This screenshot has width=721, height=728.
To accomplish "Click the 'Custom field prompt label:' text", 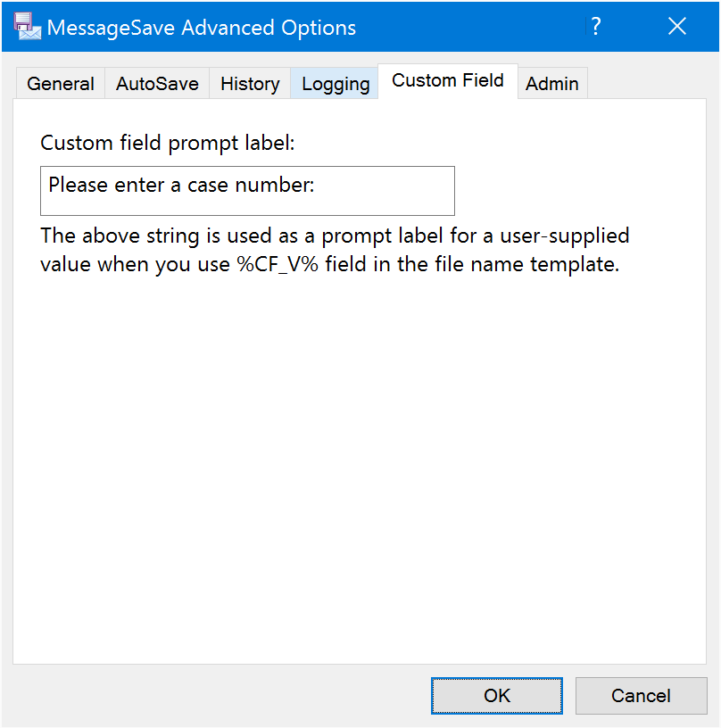I will point(168,143).
